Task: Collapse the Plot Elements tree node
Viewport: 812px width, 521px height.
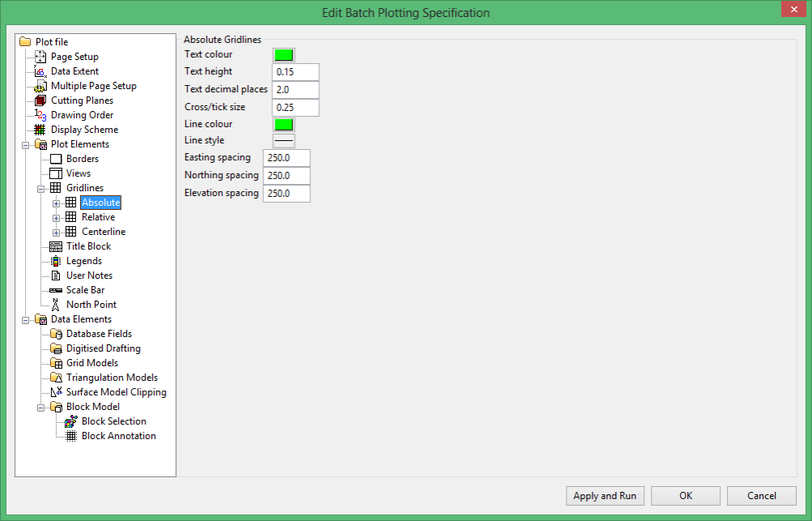Action: (25, 146)
